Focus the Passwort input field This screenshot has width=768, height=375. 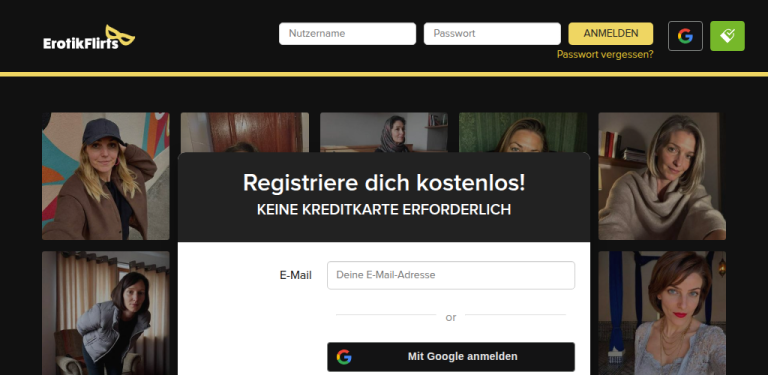point(492,34)
